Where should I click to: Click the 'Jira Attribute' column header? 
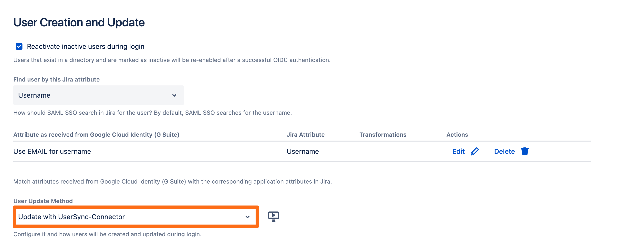click(x=305, y=134)
